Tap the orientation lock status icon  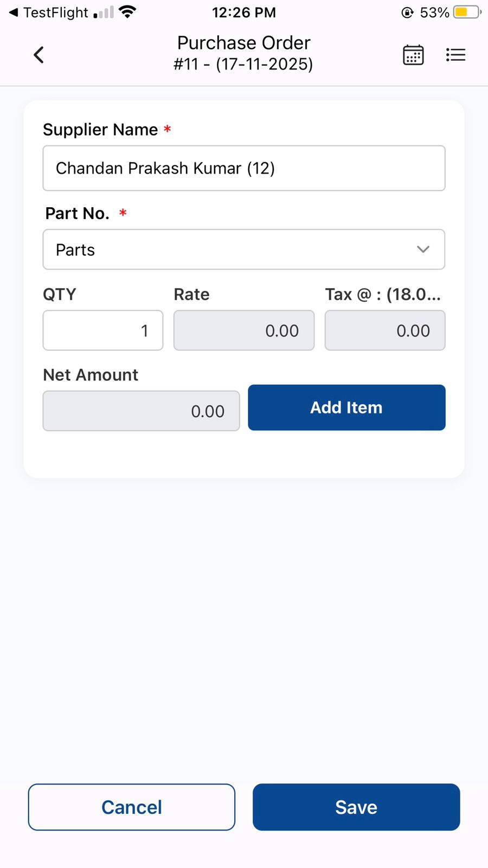click(x=407, y=12)
